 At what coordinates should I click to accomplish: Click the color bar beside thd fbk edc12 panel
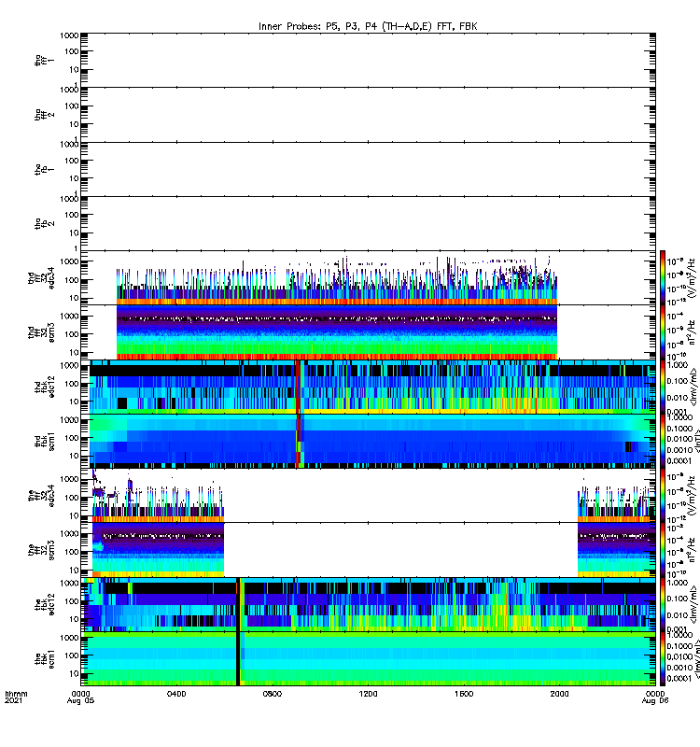coord(663,387)
